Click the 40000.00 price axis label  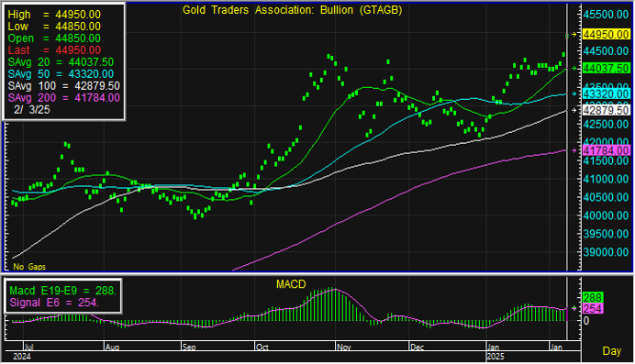coord(606,215)
